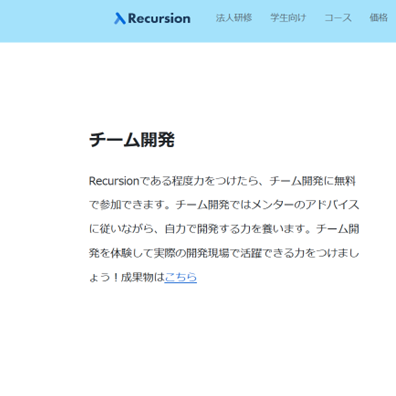Click the paragraph line starting '発を体験して'
Screen dimensions: 396x396
tap(224, 253)
